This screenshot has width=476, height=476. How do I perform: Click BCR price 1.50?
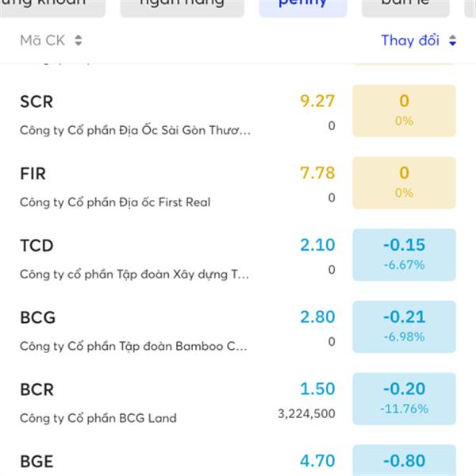click(317, 390)
